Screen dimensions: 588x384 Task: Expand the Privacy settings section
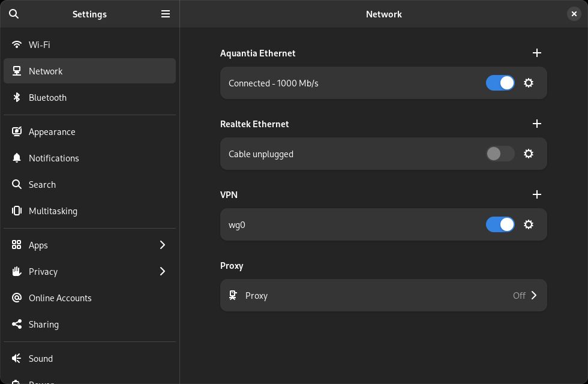coord(89,271)
